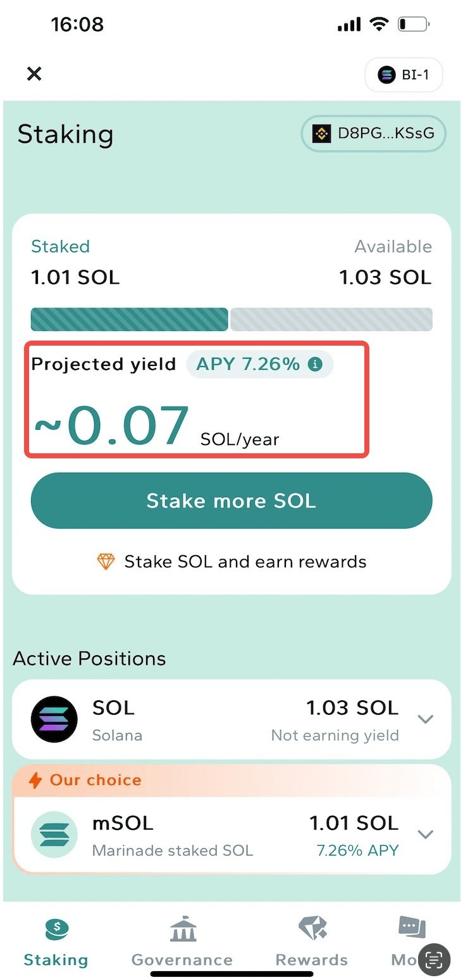Tap the Marinade mSOL token icon
The width and height of the screenshot is (463, 980).
54,834
